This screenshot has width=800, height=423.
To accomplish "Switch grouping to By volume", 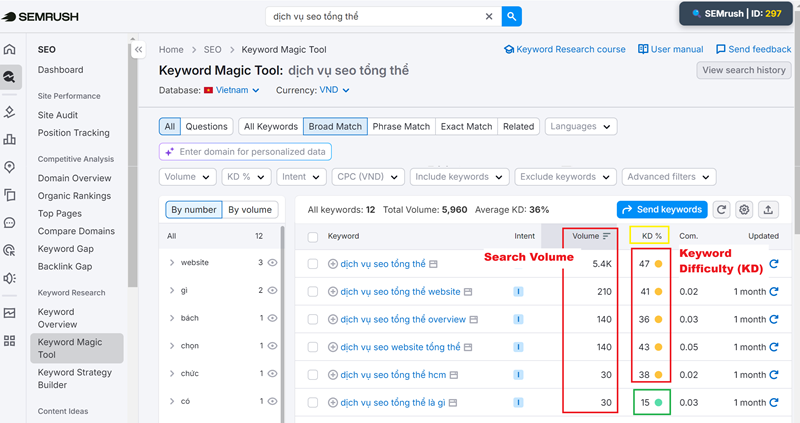I will [250, 209].
